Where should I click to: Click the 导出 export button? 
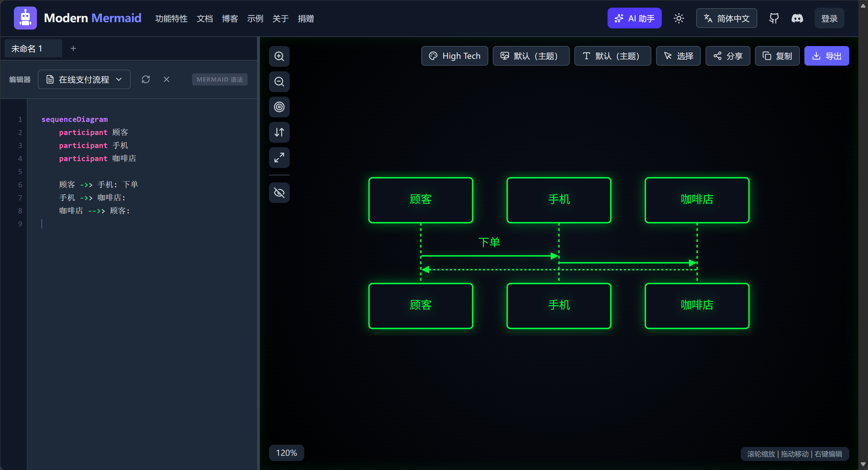827,56
